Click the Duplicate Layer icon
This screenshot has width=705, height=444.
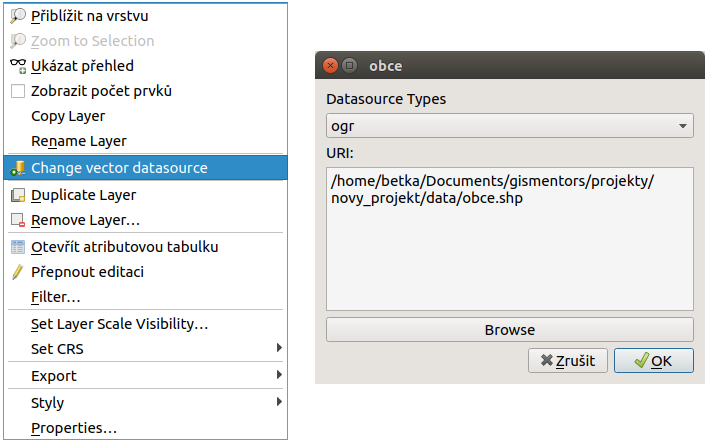click(18, 195)
